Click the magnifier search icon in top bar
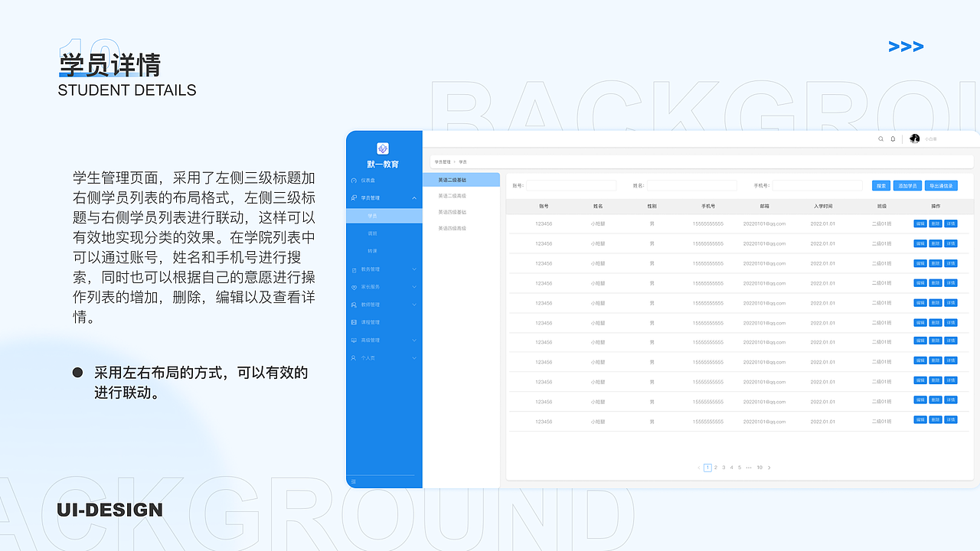Viewport: 980px width, 551px height. (x=881, y=139)
